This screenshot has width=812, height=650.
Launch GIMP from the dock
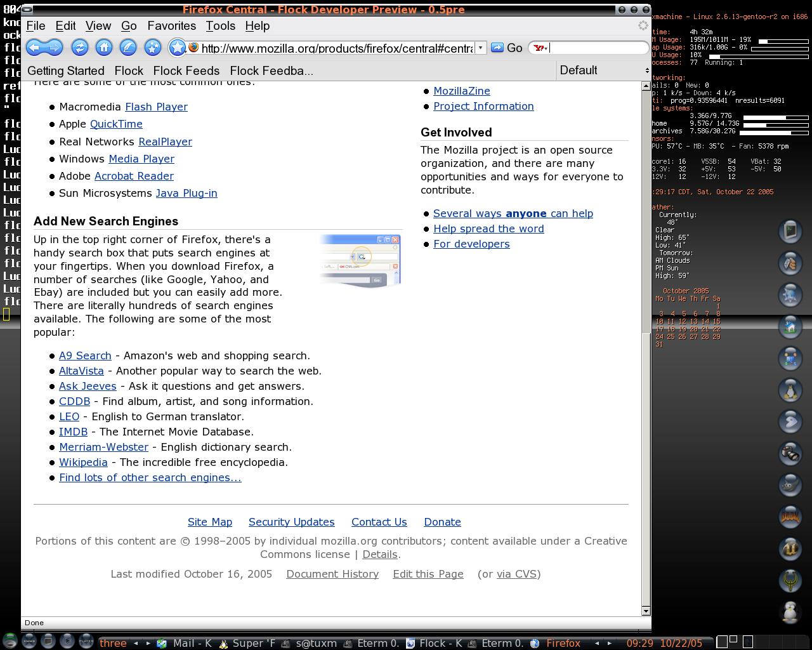[x=790, y=485]
